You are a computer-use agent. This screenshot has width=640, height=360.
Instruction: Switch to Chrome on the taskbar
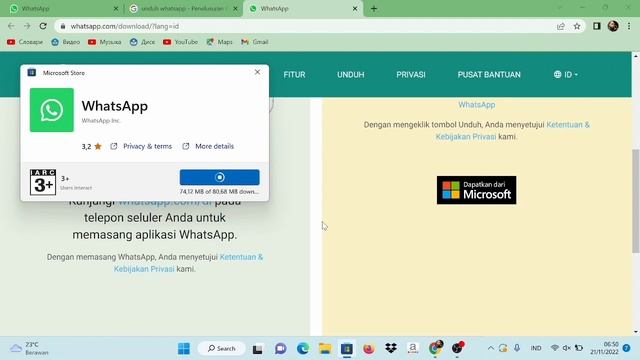click(x=436, y=348)
